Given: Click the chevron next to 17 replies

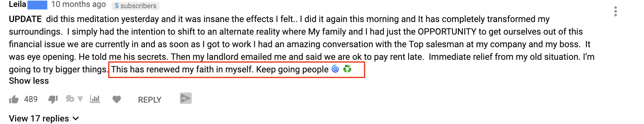Looking at the screenshot, I should pos(76,119).
